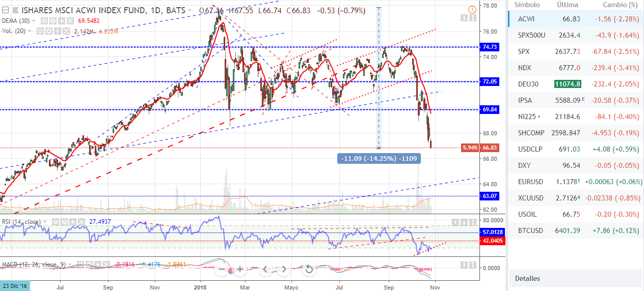Reset the chart view
Viewport: 644px width, 291px height.
[x=308, y=269]
